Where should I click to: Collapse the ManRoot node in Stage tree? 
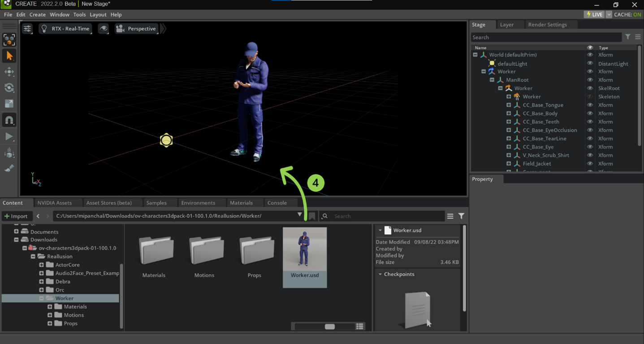(492, 80)
